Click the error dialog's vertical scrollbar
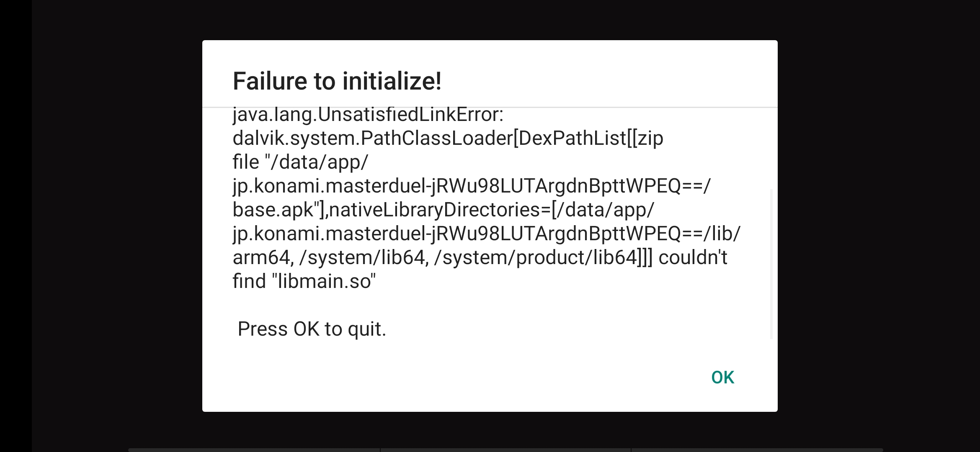 tap(771, 264)
